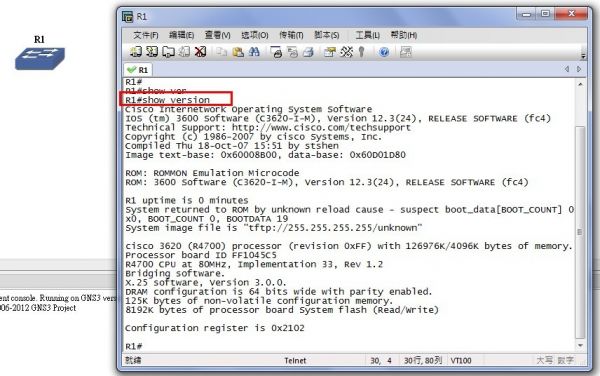600x376 pixels.
Task: Click the grayed Reconnect icon
Action: point(184,52)
